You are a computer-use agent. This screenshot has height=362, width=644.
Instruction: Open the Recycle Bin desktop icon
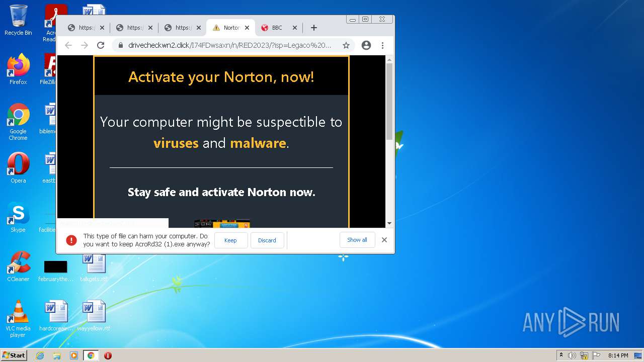(x=18, y=21)
